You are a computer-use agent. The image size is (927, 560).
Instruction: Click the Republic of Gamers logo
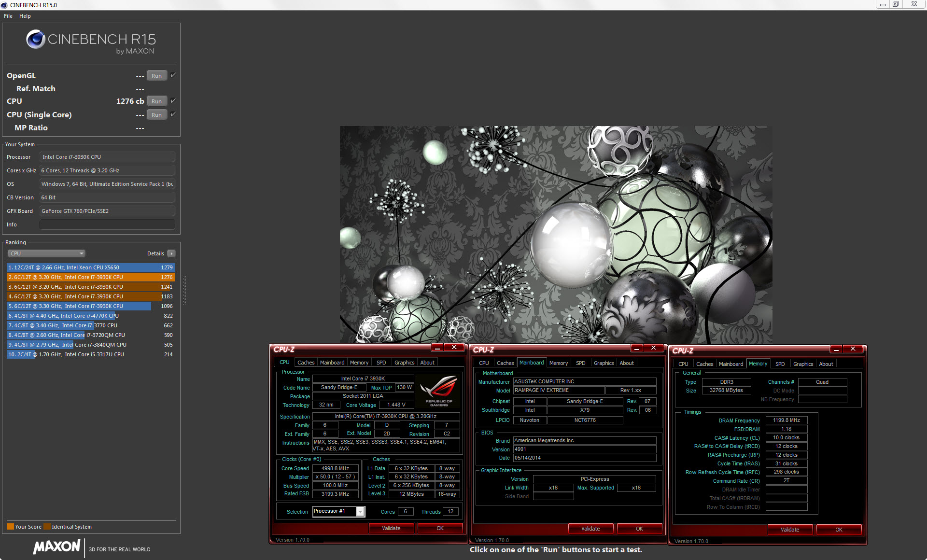pyautogui.click(x=438, y=391)
